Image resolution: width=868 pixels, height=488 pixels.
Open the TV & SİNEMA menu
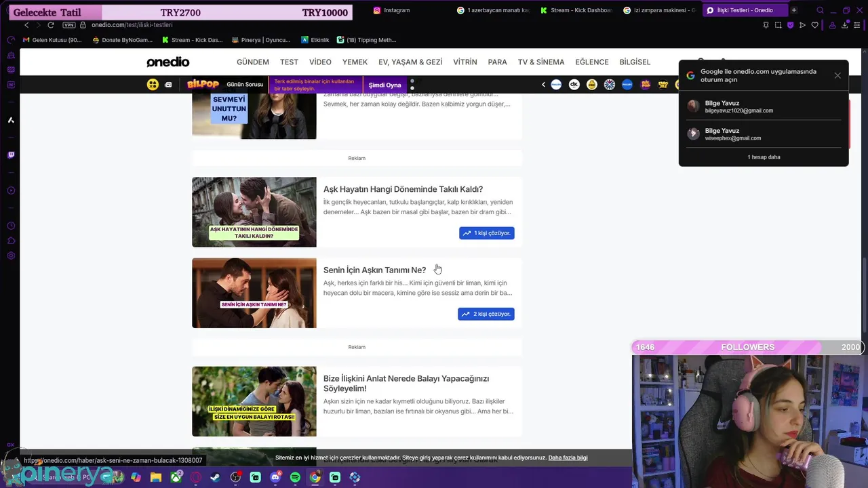click(x=541, y=62)
